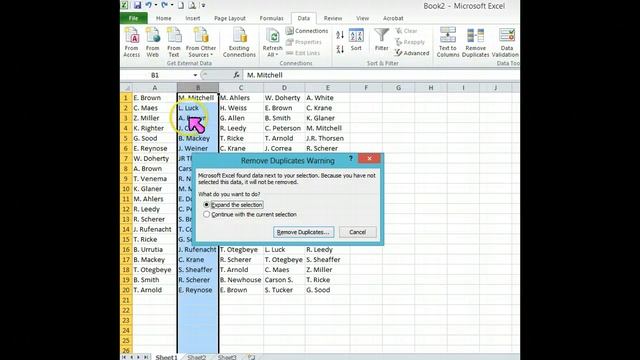This screenshot has height=360, width=640.
Task: Click the Refresh All icon
Action: pos(272,37)
